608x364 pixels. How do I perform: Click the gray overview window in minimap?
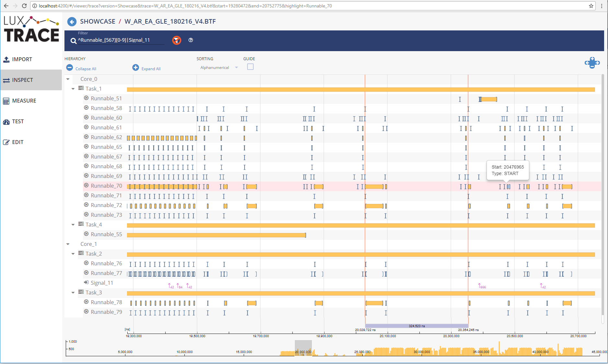[303, 348]
